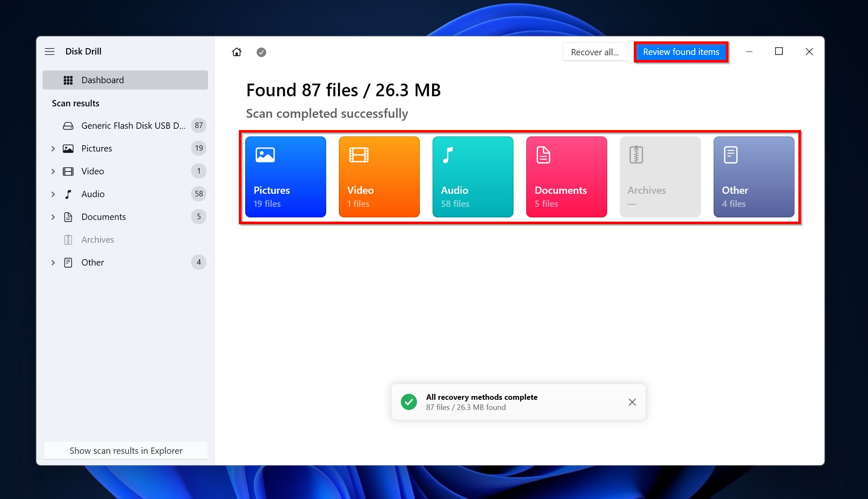This screenshot has height=499, width=868.
Task: Click the Recover all button
Action: (x=595, y=51)
